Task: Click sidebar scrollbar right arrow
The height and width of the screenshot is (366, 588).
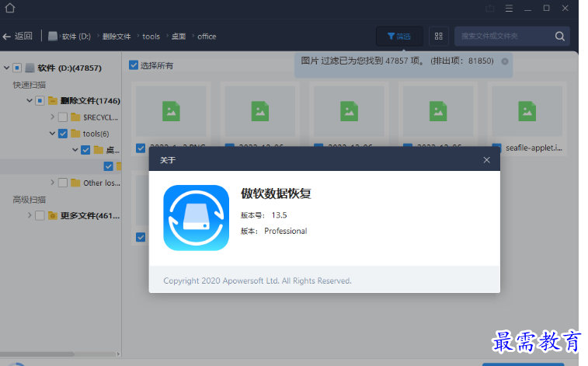Action: click(118, 354)
